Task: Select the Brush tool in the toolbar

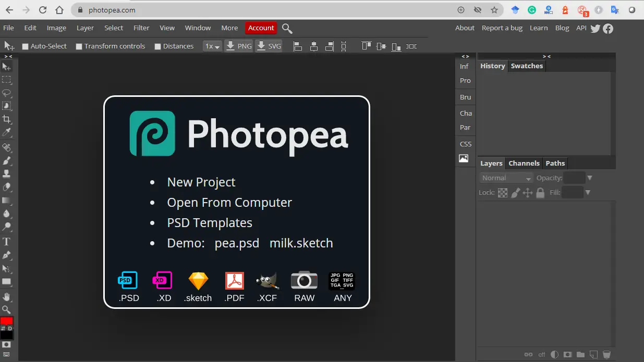Action: coord(7,160)
